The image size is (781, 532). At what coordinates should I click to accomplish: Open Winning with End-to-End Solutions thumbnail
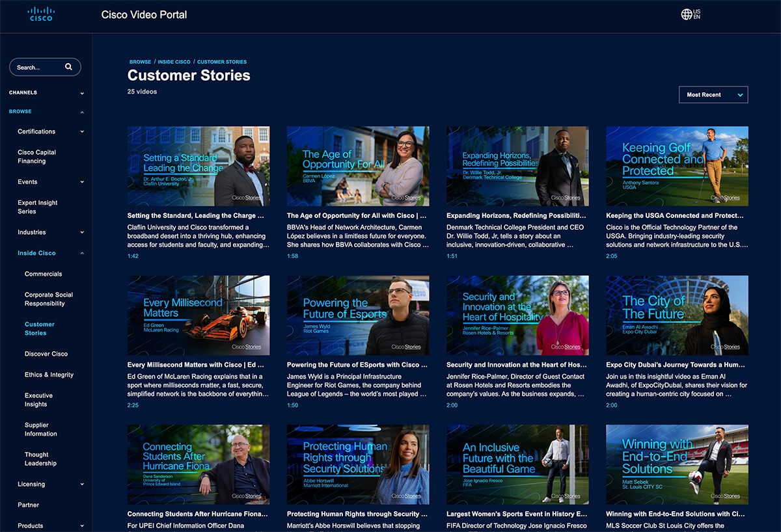[x=677, y=464]
